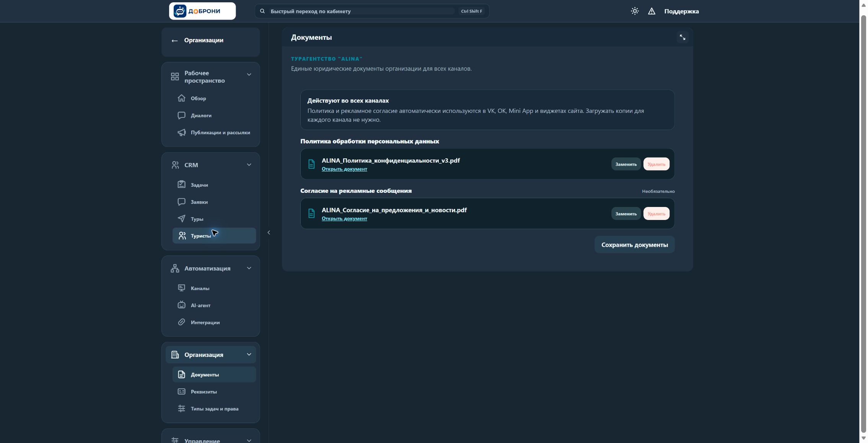Expand the Управление section chevron
The width and height of the screenshot is (868, 443).
click(x=249, y=440)
